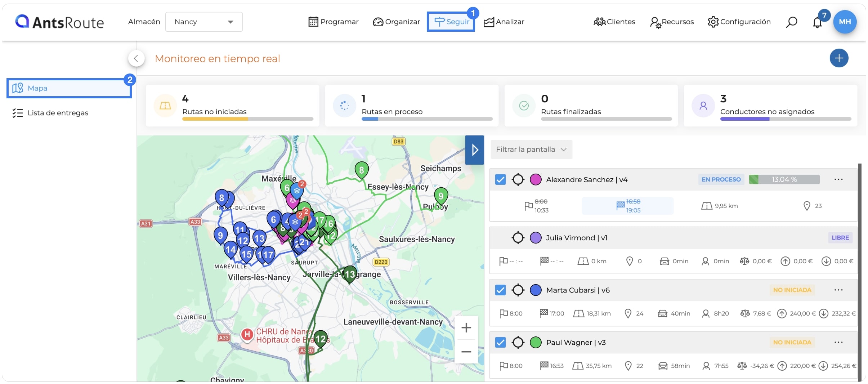The image size is (868, 384).
Task: Zoom out on the map
Action: (466, 352)
